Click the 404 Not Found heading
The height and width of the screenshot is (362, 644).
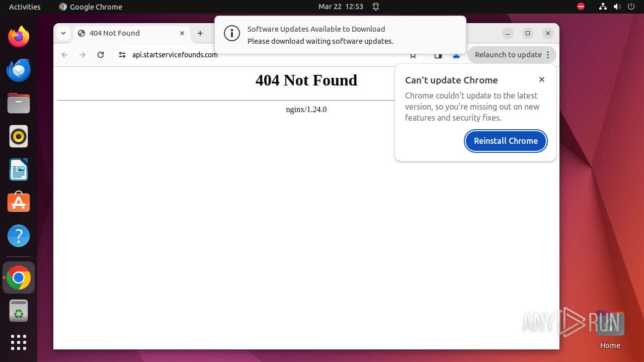coord(306,80)
